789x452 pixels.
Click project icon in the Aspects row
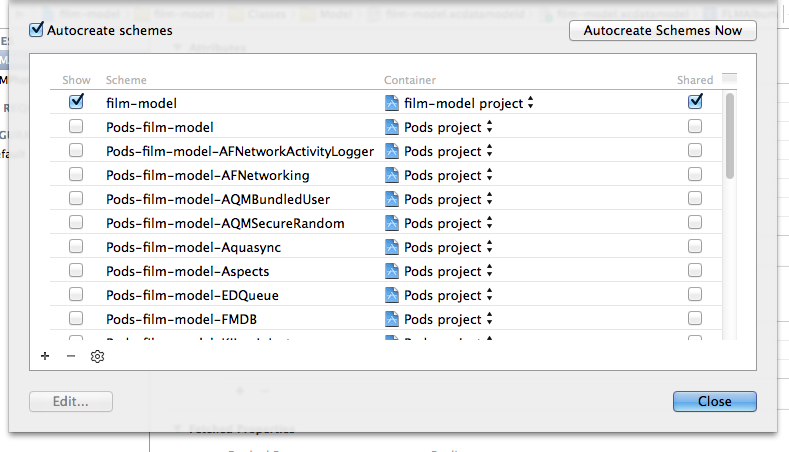[392, 271]
